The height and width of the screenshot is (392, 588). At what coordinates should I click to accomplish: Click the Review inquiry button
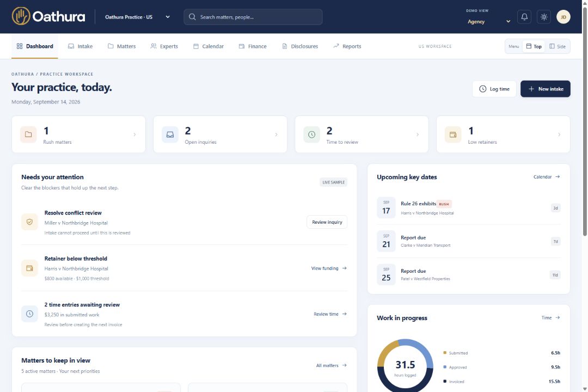(327, 222)
